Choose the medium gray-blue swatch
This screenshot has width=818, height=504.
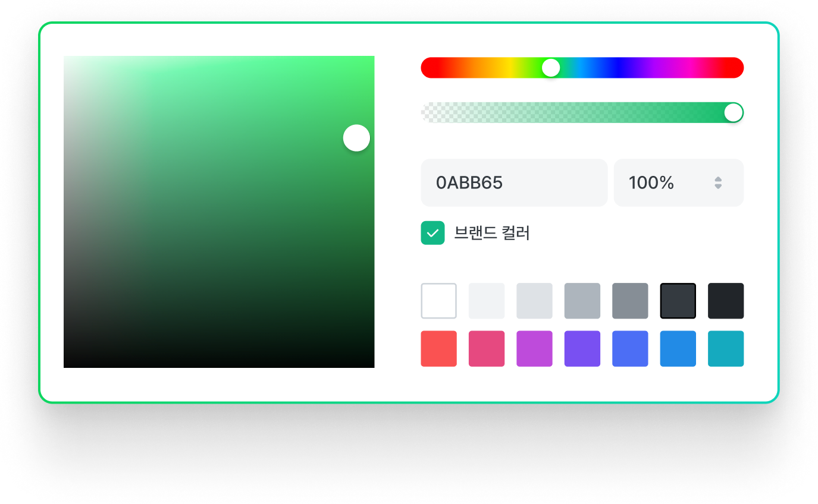[x=582, y=301]
